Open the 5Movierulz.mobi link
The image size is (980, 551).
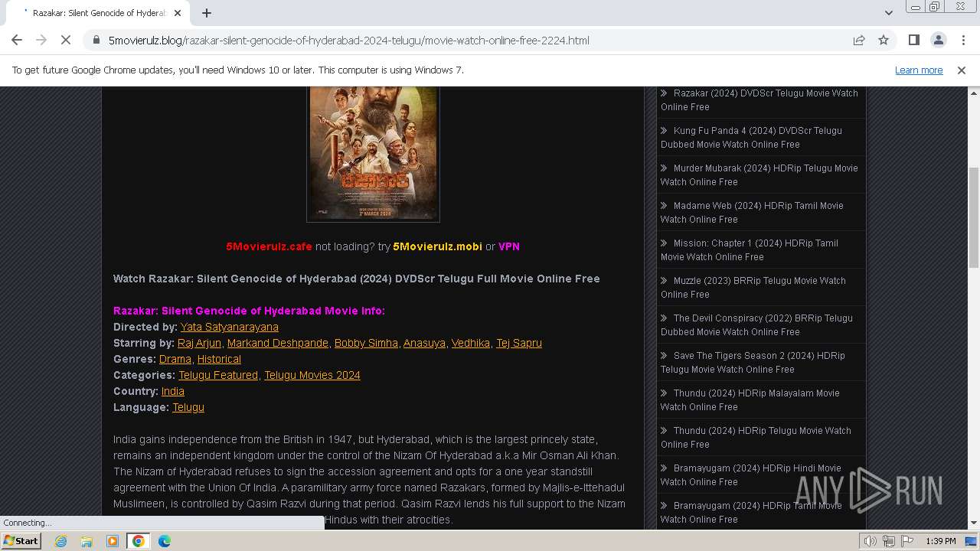pyautogui.click(x=437, y=246)
